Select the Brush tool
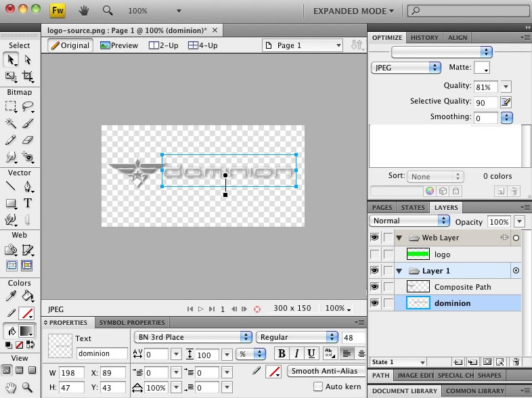The image size is (532, 398). (x=28, y=123)
